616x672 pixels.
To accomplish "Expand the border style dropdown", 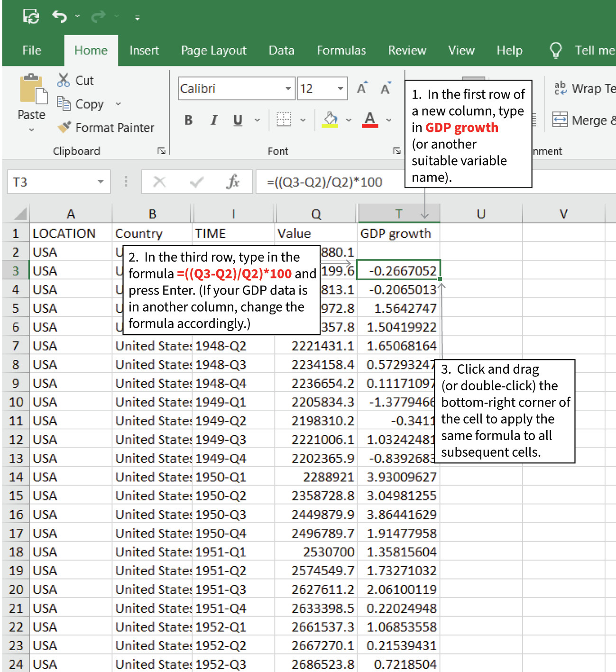I will (x=303, y=120).
